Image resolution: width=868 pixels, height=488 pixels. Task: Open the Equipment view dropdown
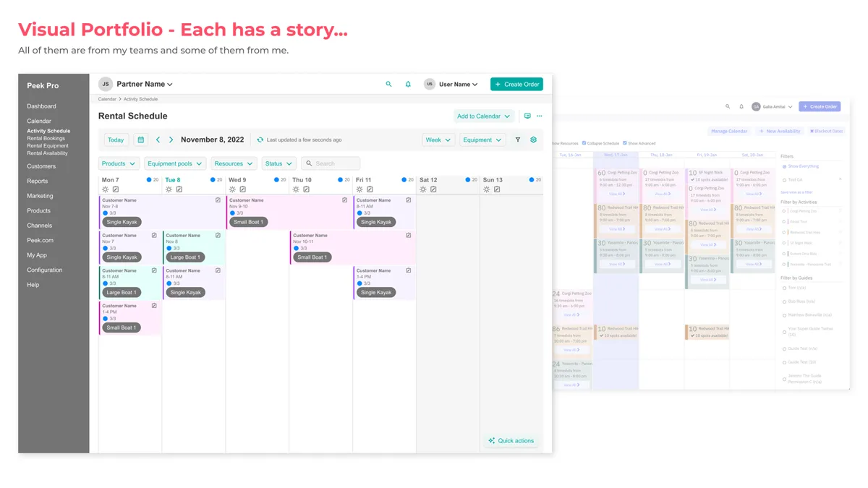pyautogui.click(x=482, y=140)
